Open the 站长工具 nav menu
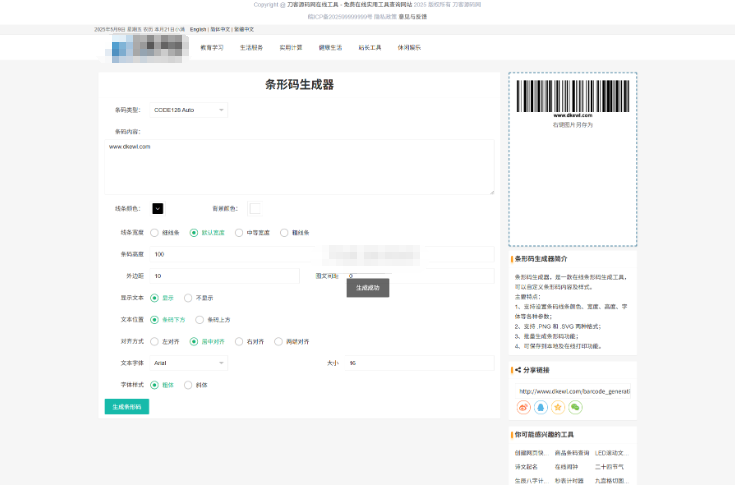This screenshot has height=501, width=735. [370, 47]
